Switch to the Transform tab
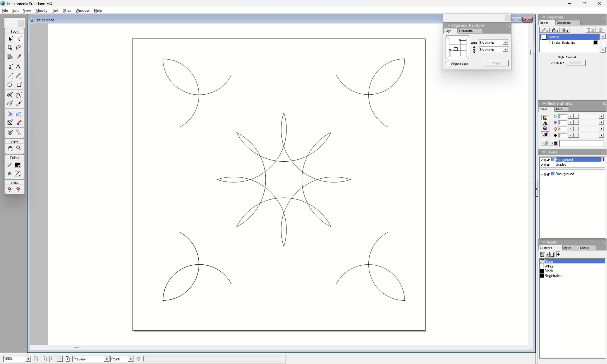The image size is (607, 364). [x=465, y=31]
